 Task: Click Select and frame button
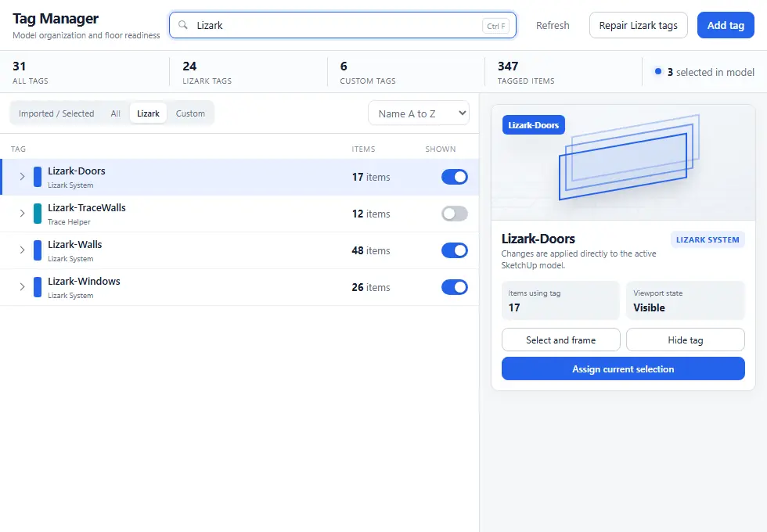point(560,340)
